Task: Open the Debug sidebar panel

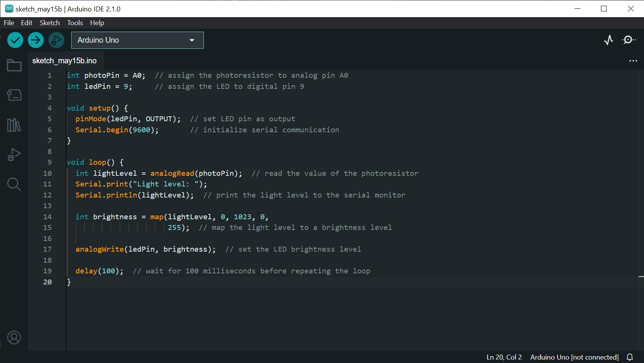Action: click(x=14, y=155)
